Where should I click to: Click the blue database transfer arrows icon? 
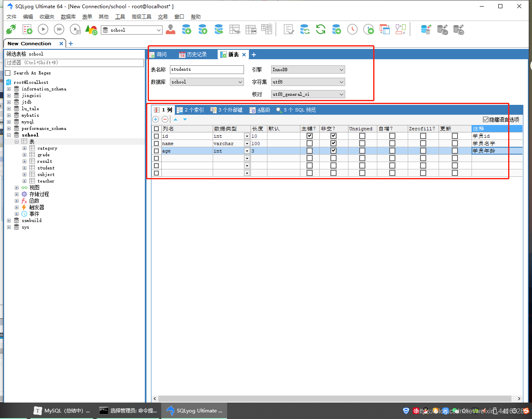point(426,29)
